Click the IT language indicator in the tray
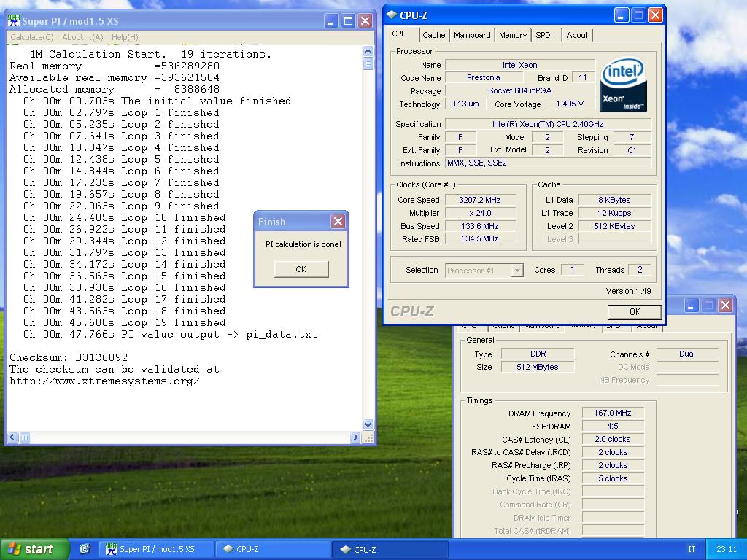Screen dimensions: 747x560 [x=692, y=549]
